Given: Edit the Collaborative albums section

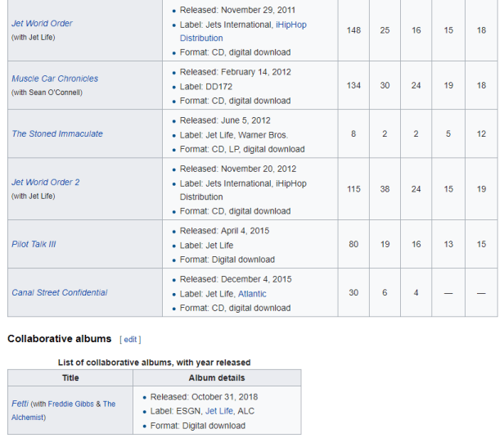Looking at the screenshot, I should click(x=131, y=340).
